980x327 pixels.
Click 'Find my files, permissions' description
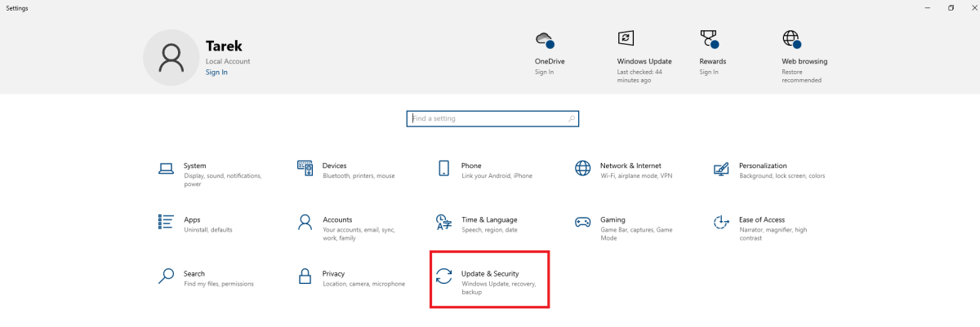click(219, 284)
